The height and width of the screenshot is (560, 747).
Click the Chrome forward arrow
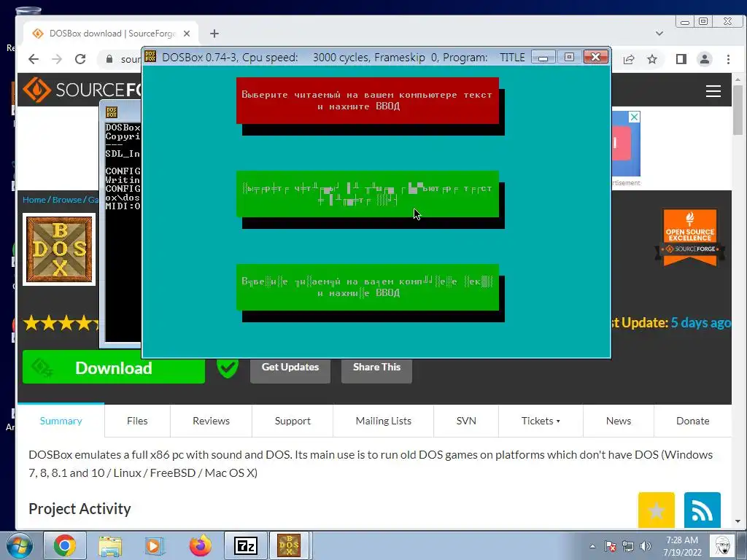(x=57, y=59)
